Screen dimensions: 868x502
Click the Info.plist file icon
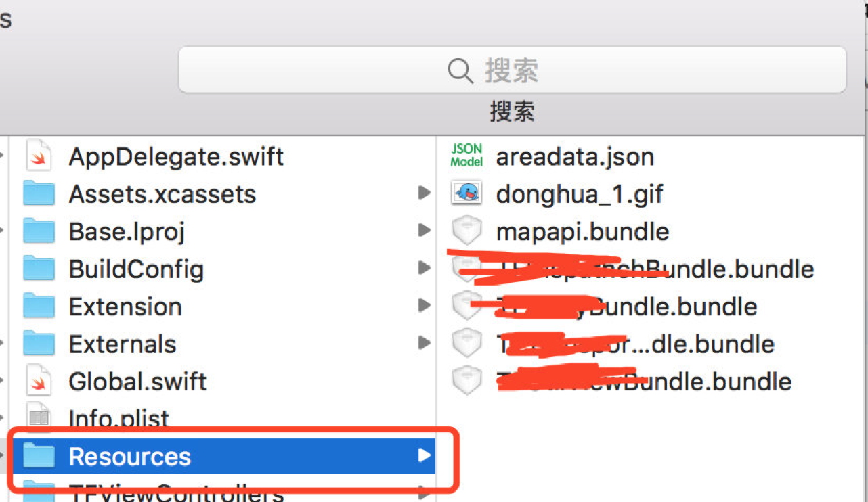pos(39,417)
